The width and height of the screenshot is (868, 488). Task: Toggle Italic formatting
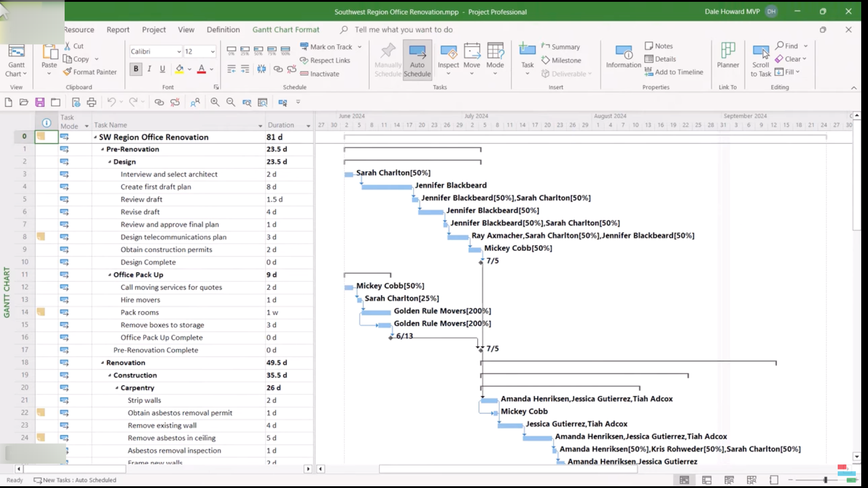tap(149, 69)
